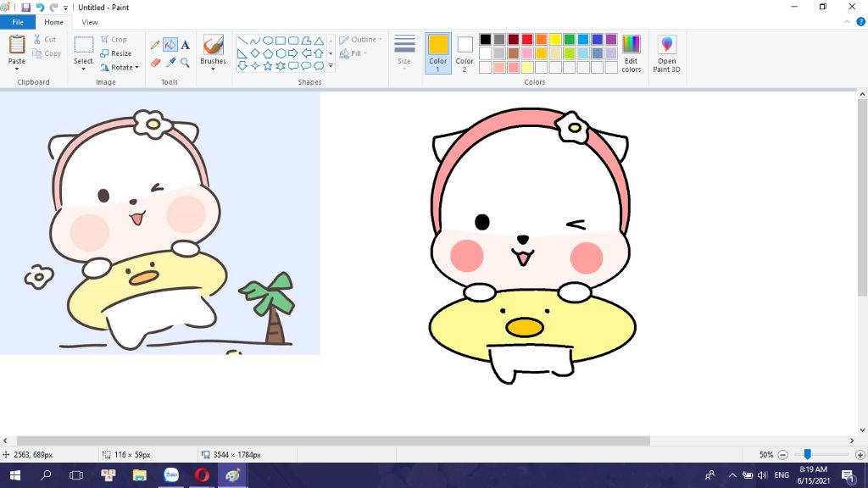
Task: Choose the Rectangle shape
Action: (281, 41)
